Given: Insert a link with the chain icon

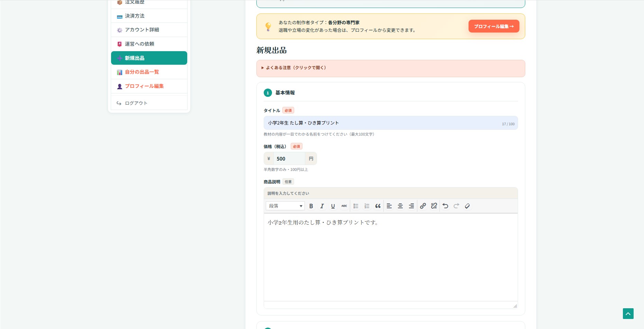Looking at the screenshot, I should click(423, 206).
